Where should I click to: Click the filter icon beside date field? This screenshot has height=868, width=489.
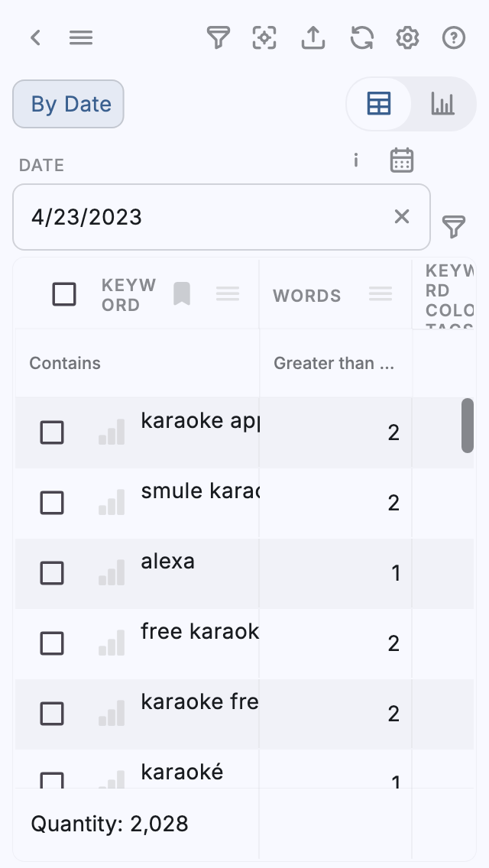tap(454, 226)
